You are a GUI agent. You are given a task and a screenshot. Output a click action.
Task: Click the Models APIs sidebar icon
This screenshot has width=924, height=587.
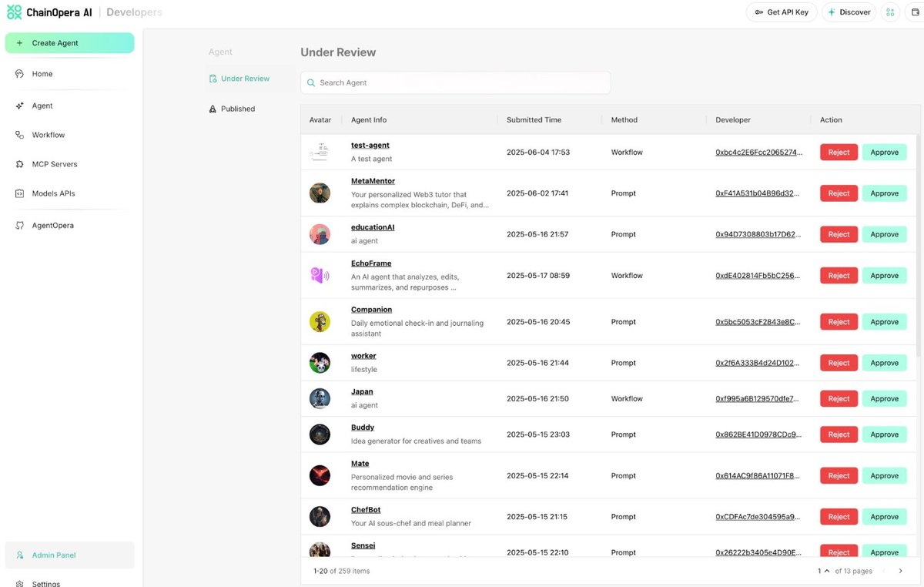19,193
